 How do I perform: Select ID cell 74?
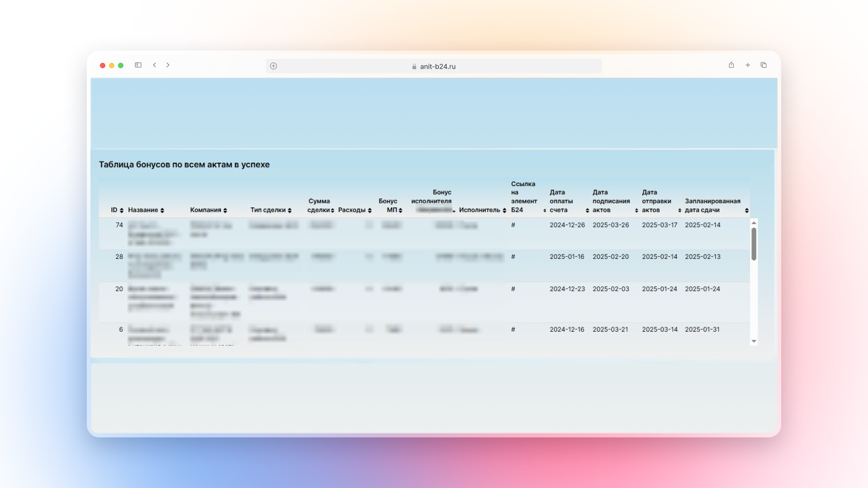coord(119,225)
